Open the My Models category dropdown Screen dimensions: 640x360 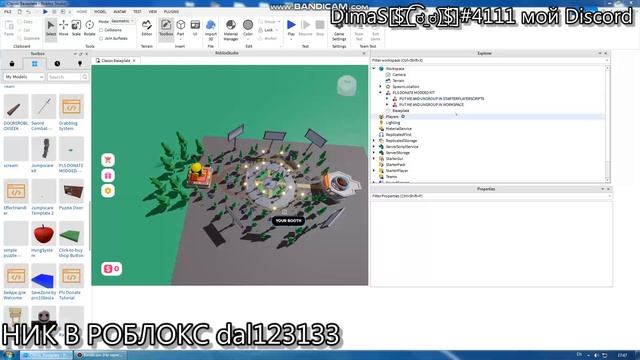[24, 77]
